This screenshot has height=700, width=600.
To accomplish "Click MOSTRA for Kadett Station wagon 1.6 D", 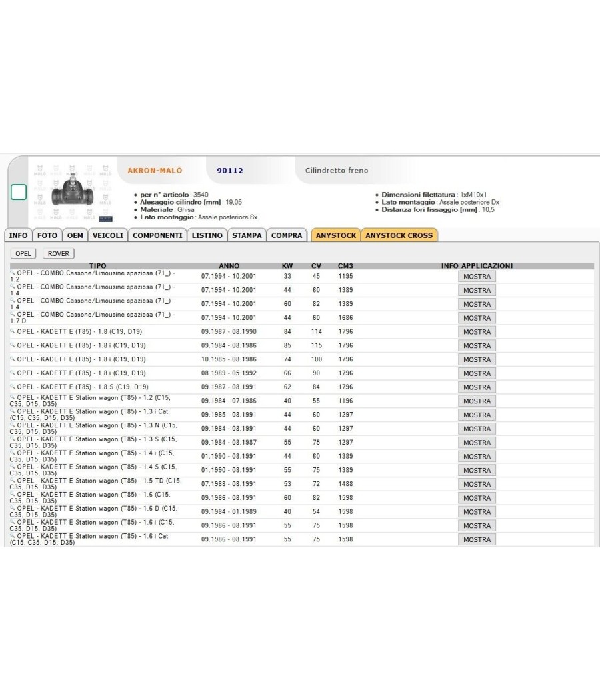I will (477, 511).
